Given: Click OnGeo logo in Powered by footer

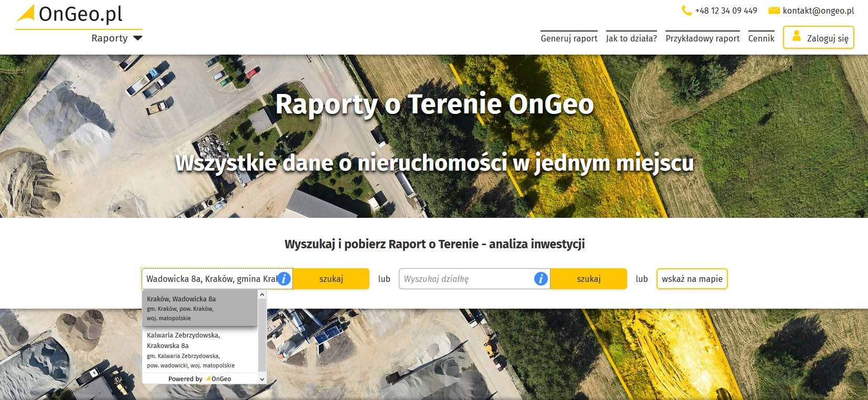Looking at the screenshot, I should 218,378.
